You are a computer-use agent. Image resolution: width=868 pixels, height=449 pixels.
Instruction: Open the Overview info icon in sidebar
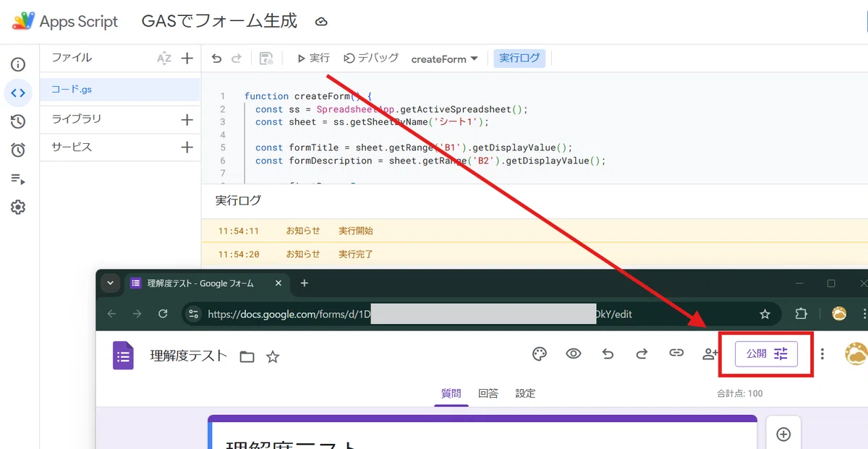click(18, 64)
